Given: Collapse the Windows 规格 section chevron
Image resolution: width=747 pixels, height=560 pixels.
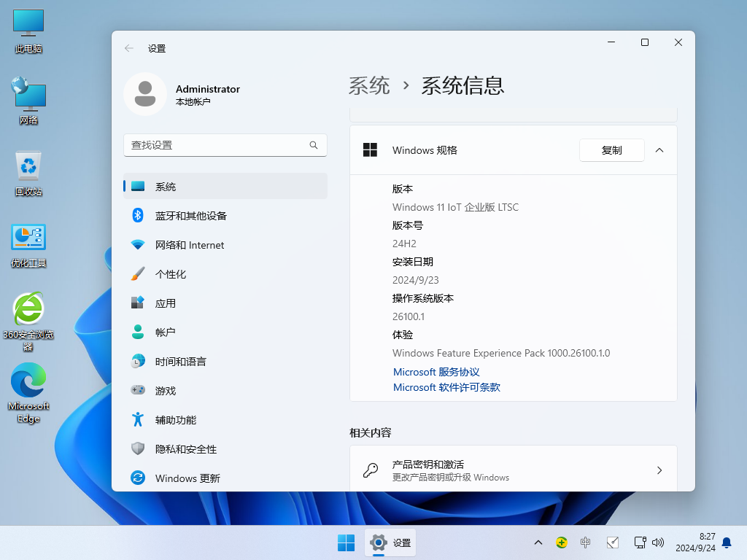Looking at the screenshot, I should pyautogui.click(x=659, y=150).
